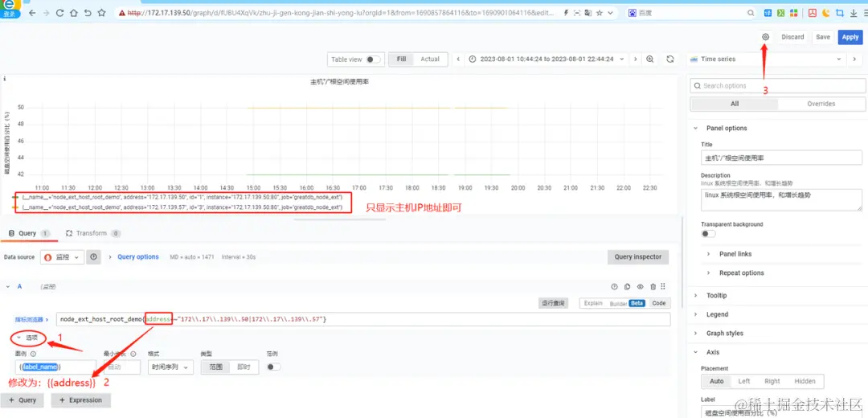Collapse query row A chevron
Screen dimensions: 868x418
coord(8,287)
